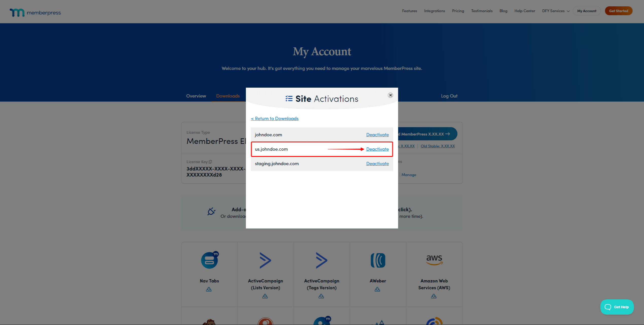This screenshot has height=325, width=644.
Task: Click staging.johndoe.com domain text
Action: (277, 164)
